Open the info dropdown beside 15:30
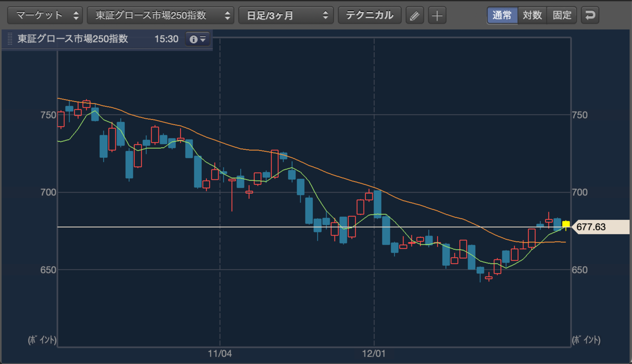The image size is (632, 364). 198,39
